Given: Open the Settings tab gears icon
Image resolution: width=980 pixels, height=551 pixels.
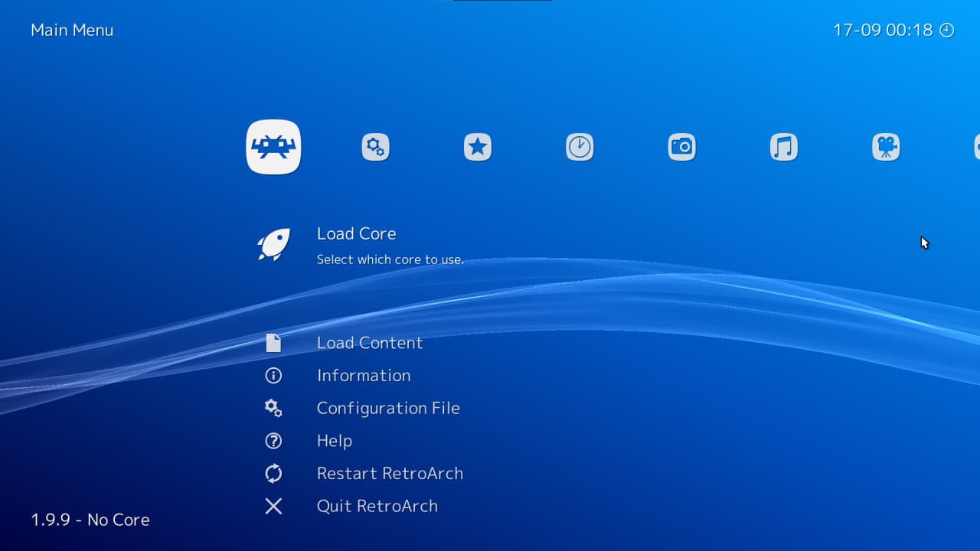Looking at the screenshot, I should tap(375, 147).
